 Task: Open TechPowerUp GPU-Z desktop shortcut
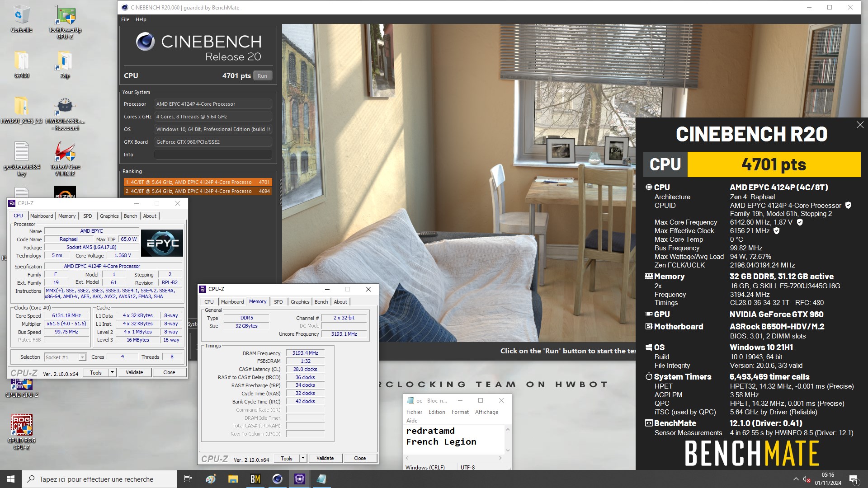click(x=65, y=22)
